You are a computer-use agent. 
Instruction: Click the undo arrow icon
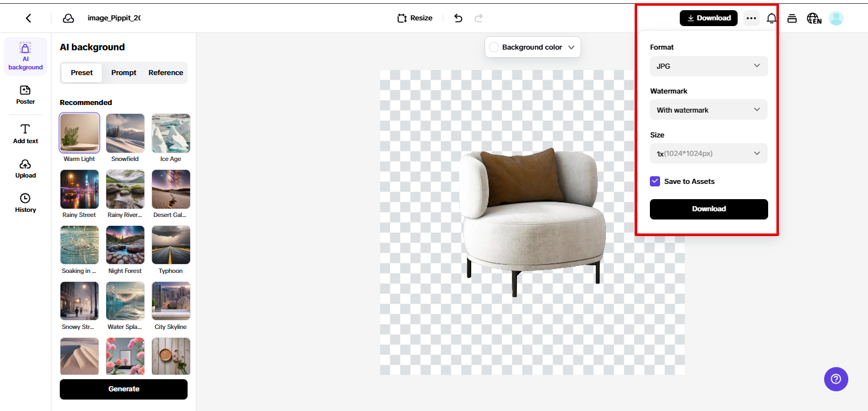click(x=458, y=18)
